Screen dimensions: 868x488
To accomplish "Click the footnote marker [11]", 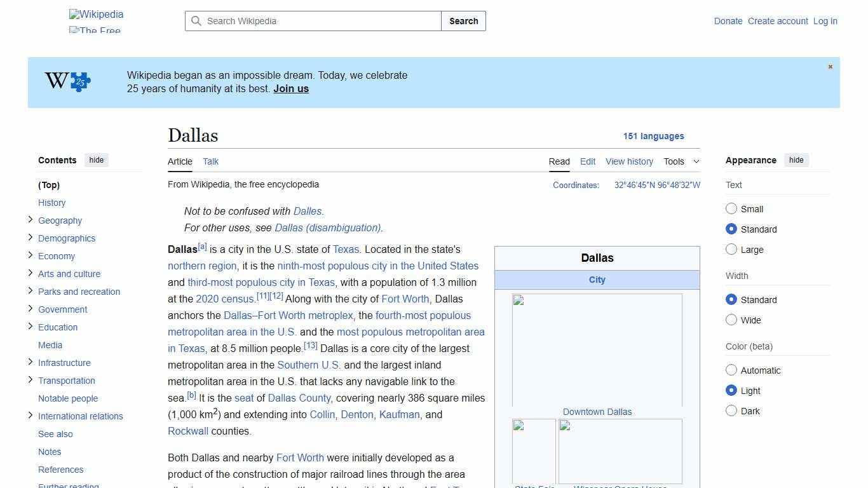I will pyautogui.click(x=263, y=295).
